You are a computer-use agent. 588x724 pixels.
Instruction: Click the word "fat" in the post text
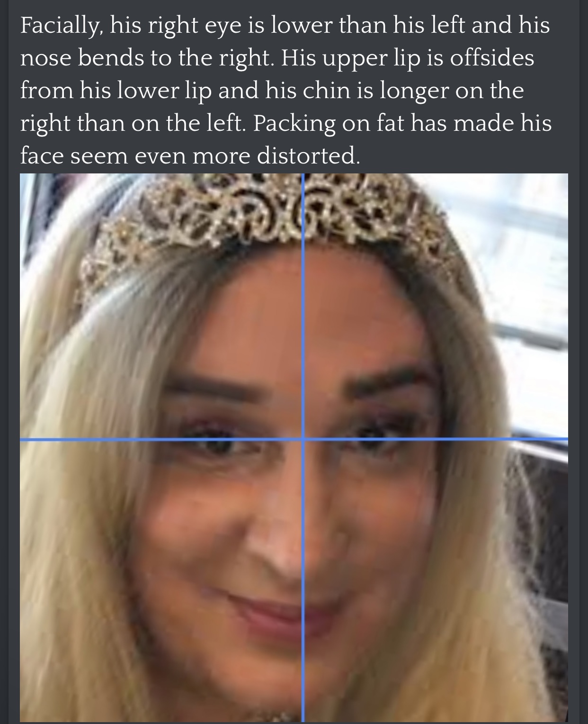tap(391, 122)
